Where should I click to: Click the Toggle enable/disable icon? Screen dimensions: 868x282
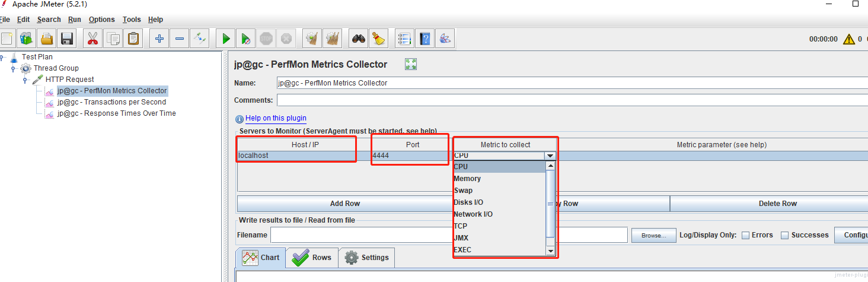coord(199,39)
